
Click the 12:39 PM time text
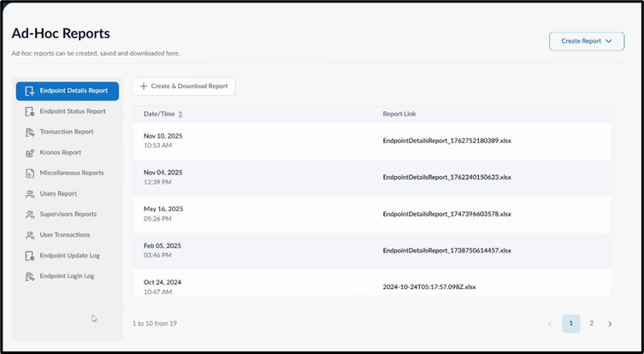coord(157,182)
